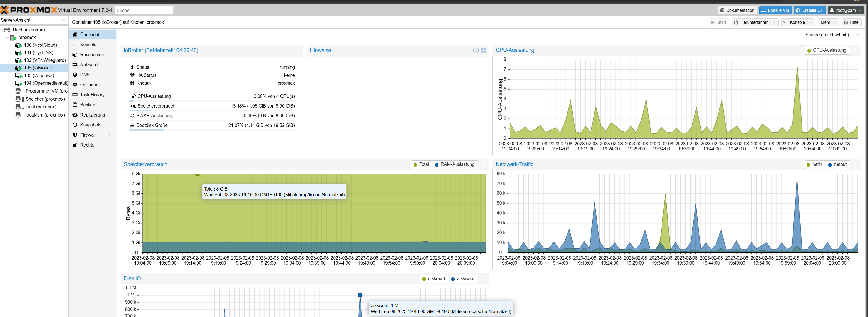Viewport: 868px width, 317px height.
Task: Open the Konsole tab in side menu
Action: coord(93,45)
